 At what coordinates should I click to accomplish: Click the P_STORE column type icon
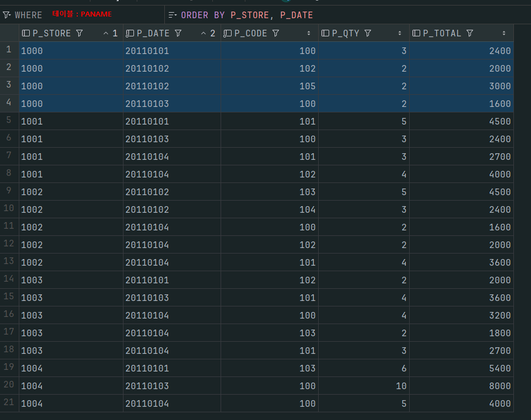click(x=26, y=33)
